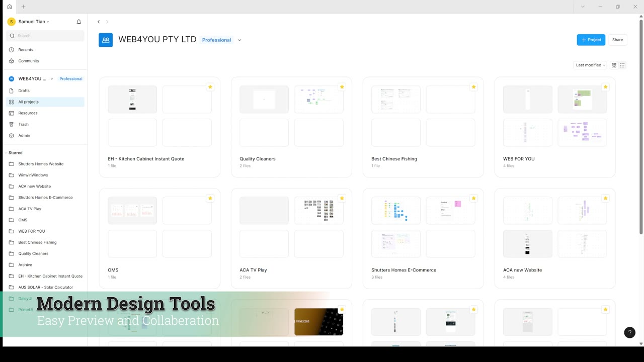644x362 pixels.
Task: Open the Last modified sort dropdown
Action: coord(590,65)
